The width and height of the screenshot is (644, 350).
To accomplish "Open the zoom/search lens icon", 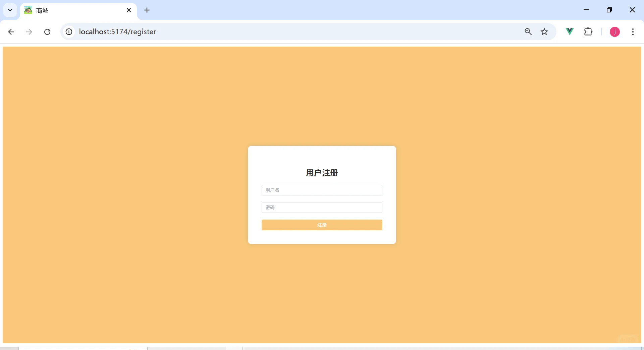I will pyautogui.click(x=528, y=32).
